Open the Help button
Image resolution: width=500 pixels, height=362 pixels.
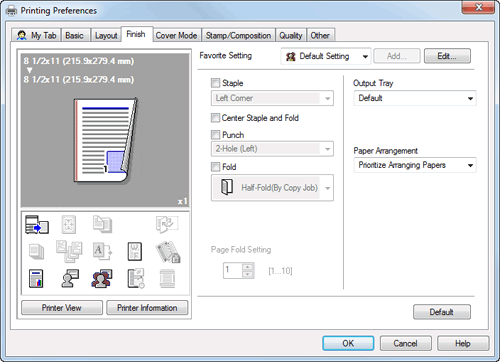[463, 343]
